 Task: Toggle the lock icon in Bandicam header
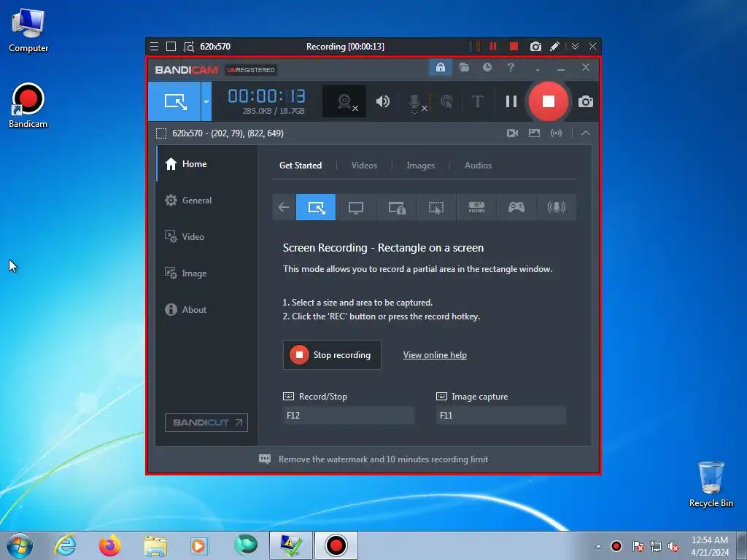coord(440,67)
